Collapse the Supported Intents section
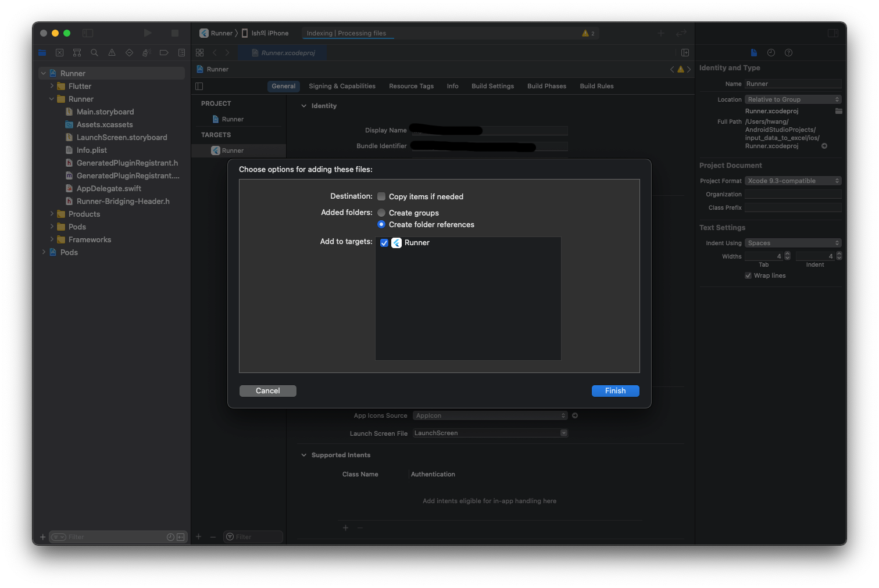 click(x=303, y=455)
